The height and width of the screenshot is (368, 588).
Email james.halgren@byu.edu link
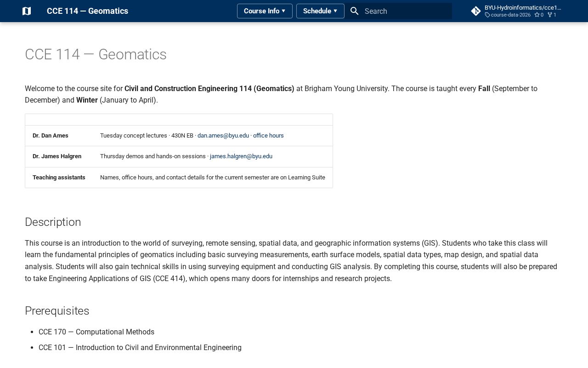coord(241,156)
